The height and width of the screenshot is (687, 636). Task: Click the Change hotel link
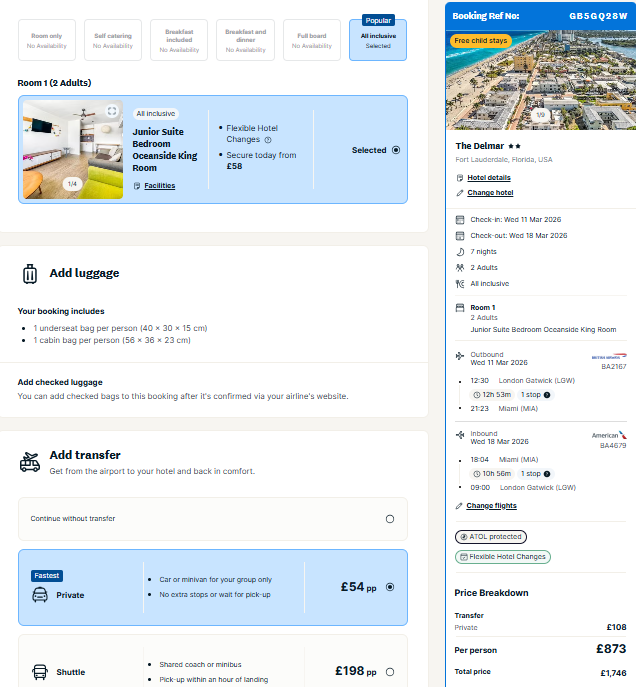pos(490,193)
